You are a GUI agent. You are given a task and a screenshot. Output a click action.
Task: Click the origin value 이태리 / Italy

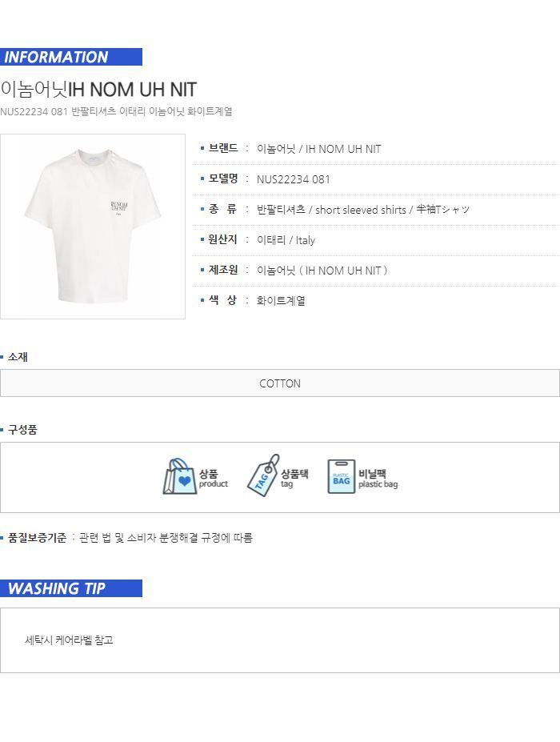pyautogui.click(x=286, y=240)
